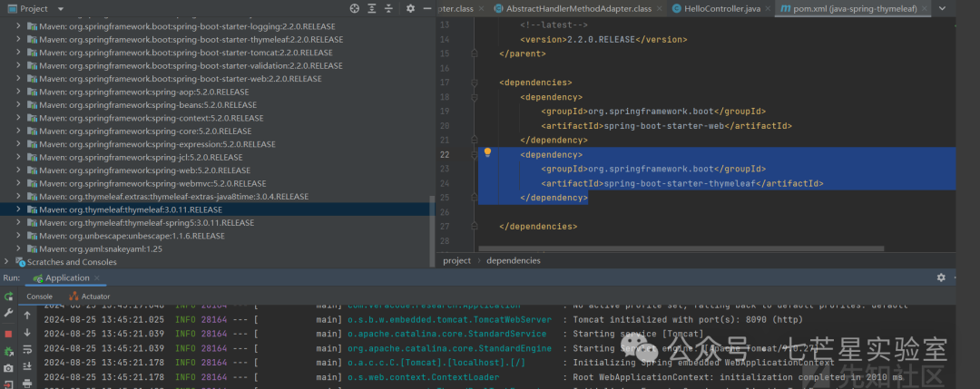Open run configuration wrench settings

tap(9, 312)
